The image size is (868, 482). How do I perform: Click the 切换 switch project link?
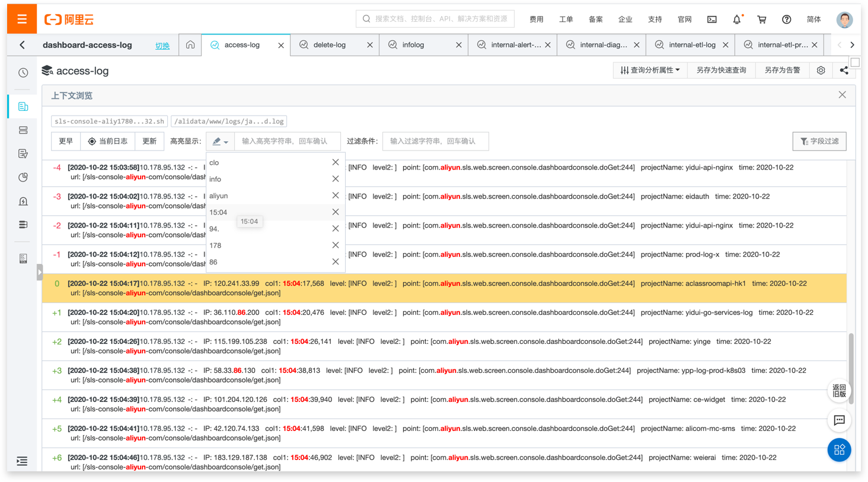click(x=162, y=46)
